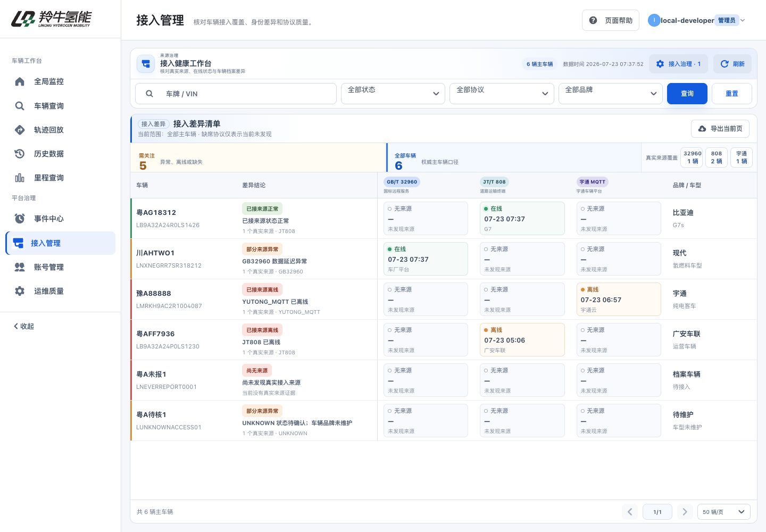Open 车辆查询 in the sidebar

click(60, 106)
